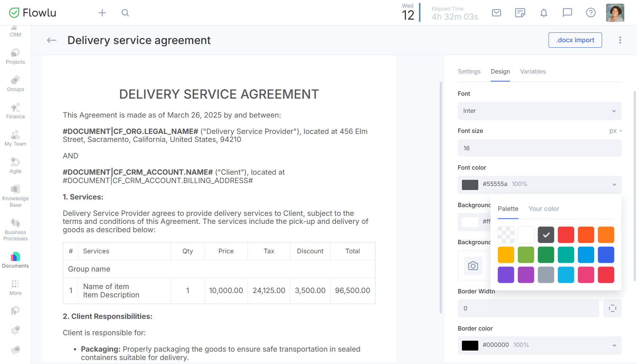
Task: Open the help question mark icon
Action: [591, 13]
